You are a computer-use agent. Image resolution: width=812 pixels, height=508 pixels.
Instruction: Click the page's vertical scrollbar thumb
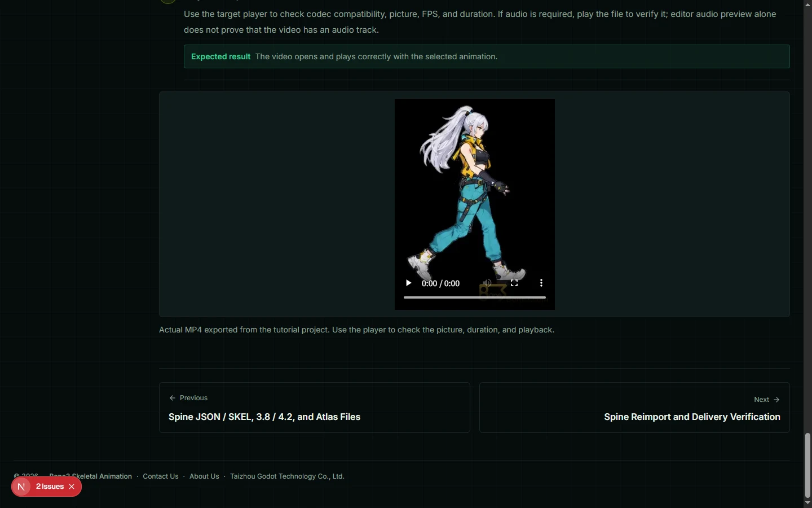(x=807, y=465)
